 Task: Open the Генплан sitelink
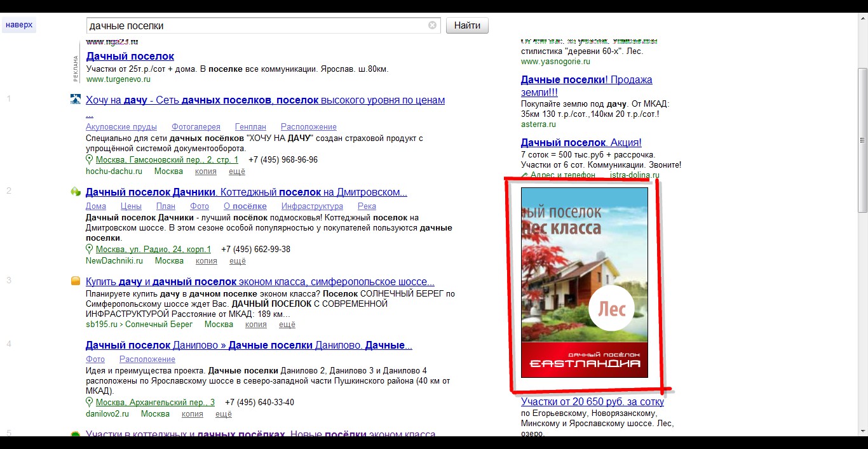250,127
